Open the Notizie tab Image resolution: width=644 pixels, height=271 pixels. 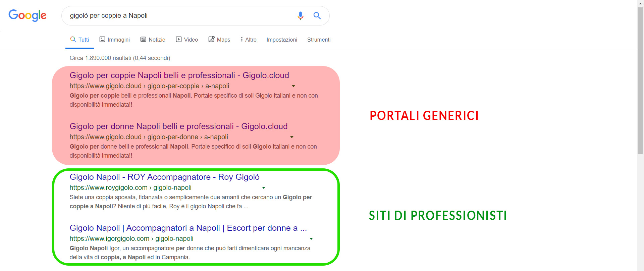(153, 40)
